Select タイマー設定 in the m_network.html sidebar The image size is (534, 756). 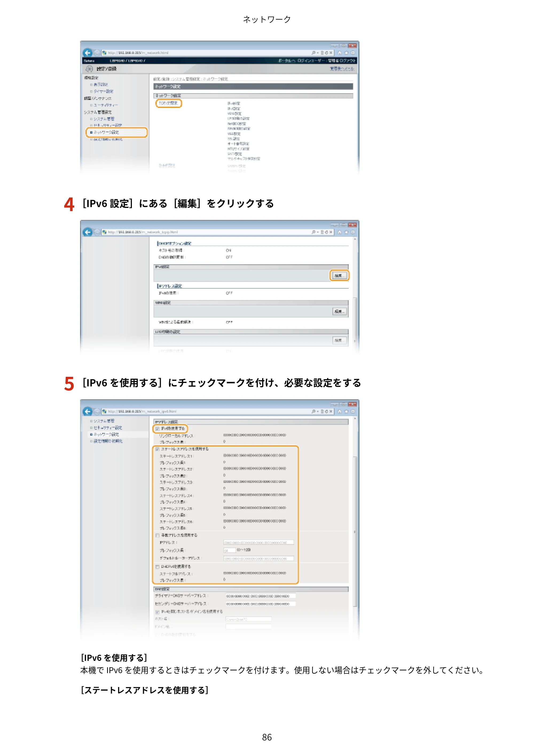click(103, 91)
